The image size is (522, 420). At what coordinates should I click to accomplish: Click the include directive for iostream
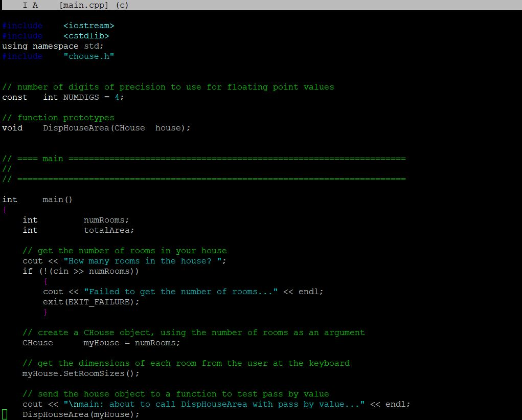59,25
